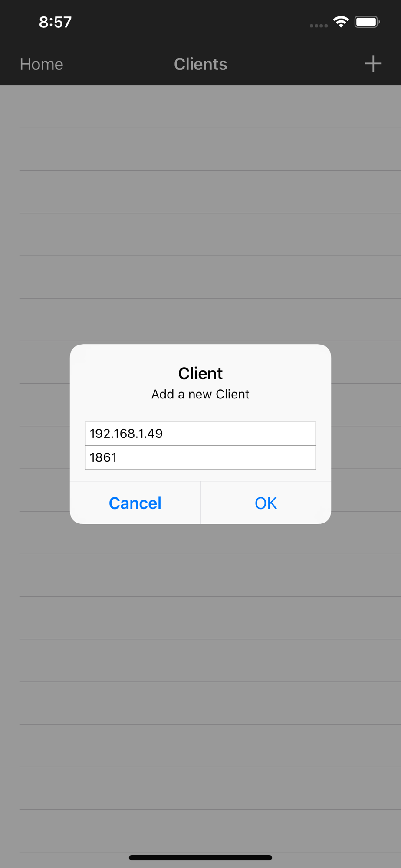Click the 8:57 clock in status bar
The image size is (401, 868).
coord(55,22)
